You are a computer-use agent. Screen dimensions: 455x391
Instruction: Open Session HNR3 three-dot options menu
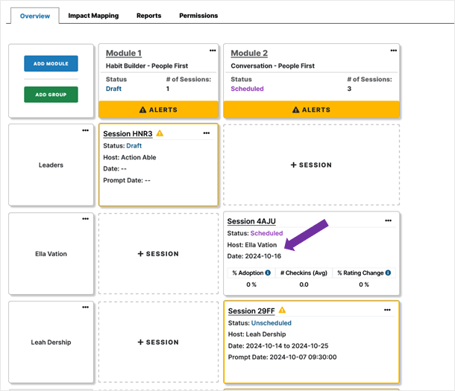pyautogui.click(x=206, y=133)
